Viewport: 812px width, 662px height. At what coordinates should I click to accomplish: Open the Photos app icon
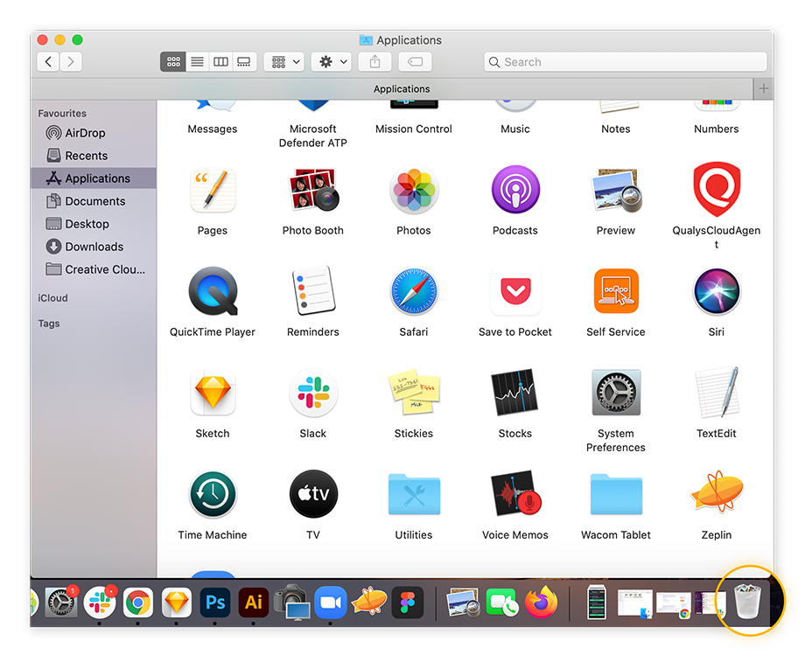pos(413,190)
